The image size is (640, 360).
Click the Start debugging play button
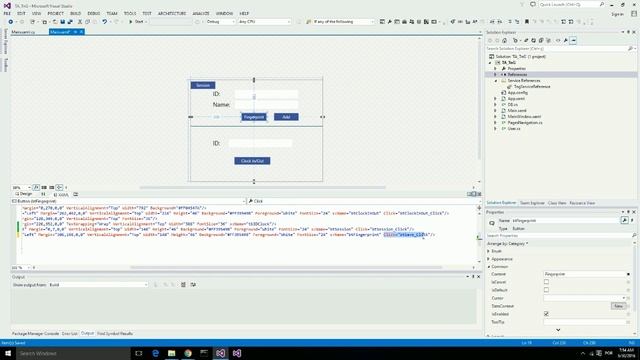(x=131, y=22)
